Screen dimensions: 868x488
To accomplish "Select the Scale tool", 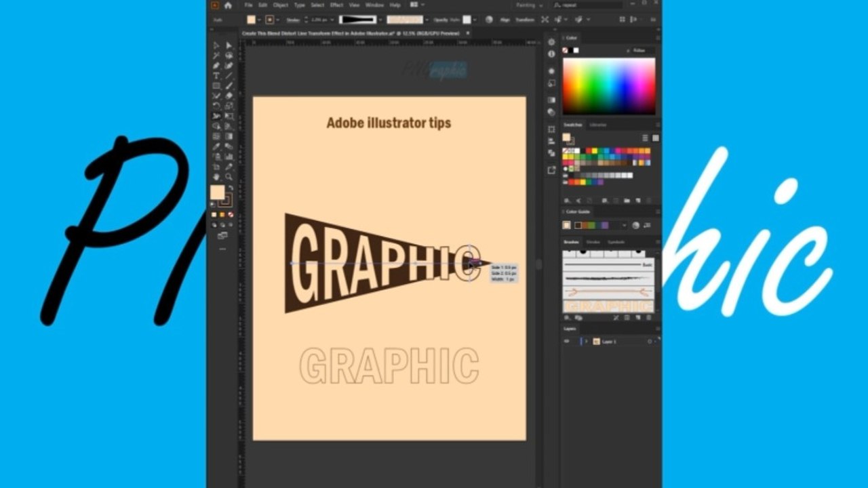I will [x=229, y=106].
